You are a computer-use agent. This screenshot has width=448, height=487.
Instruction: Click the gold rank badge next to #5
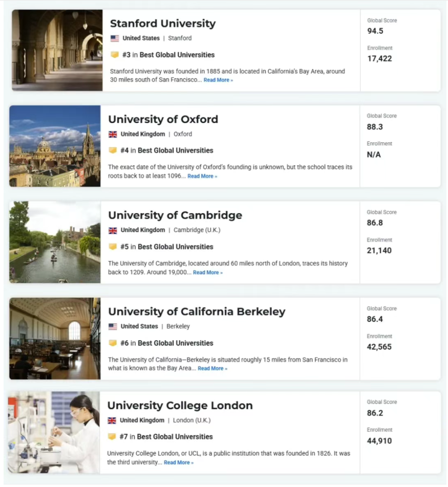coord(112,246)
